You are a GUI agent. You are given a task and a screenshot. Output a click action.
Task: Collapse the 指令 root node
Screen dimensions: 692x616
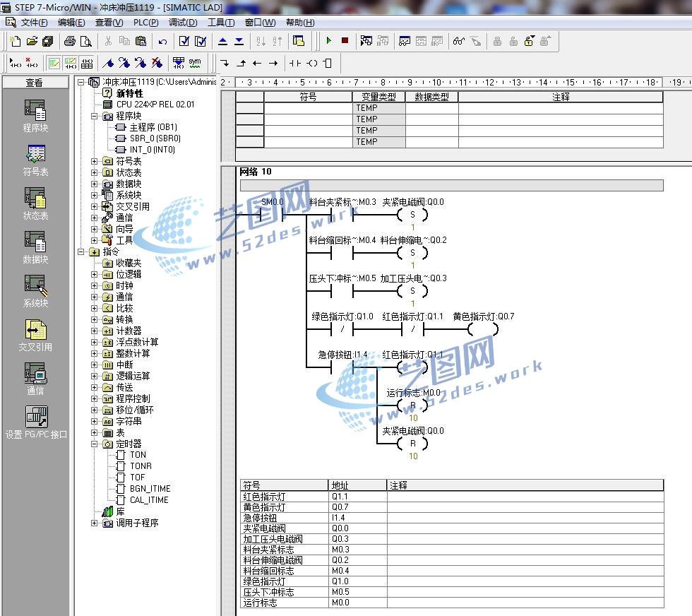80,251
